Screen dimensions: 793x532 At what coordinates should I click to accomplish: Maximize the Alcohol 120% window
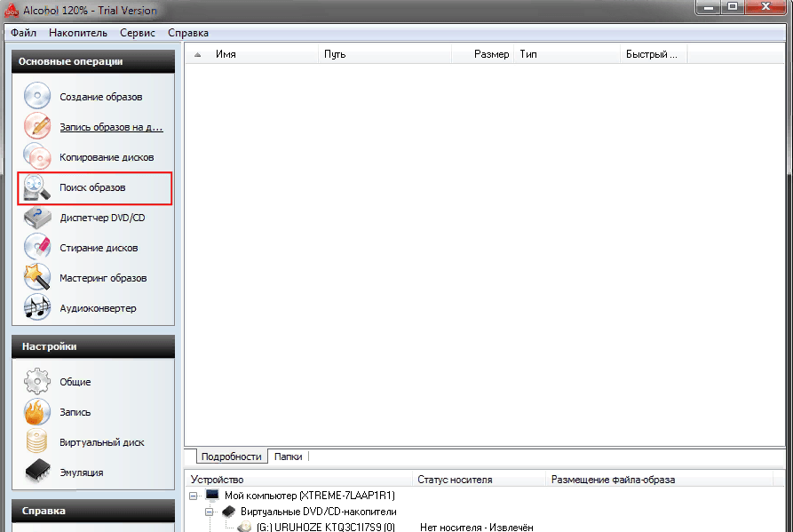click(733, 7)
